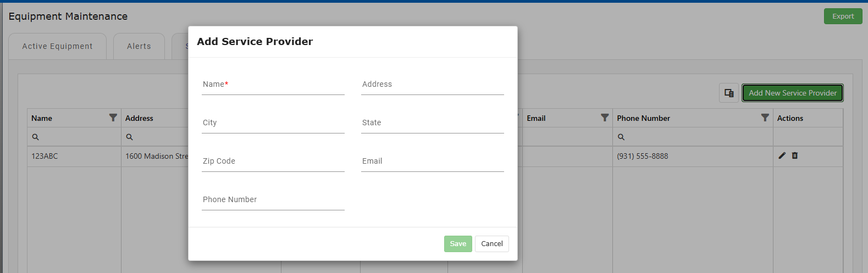Open the Email column filter icon
Image resolution: width=868 pixels, height=273 pixels.
point(605,118)
